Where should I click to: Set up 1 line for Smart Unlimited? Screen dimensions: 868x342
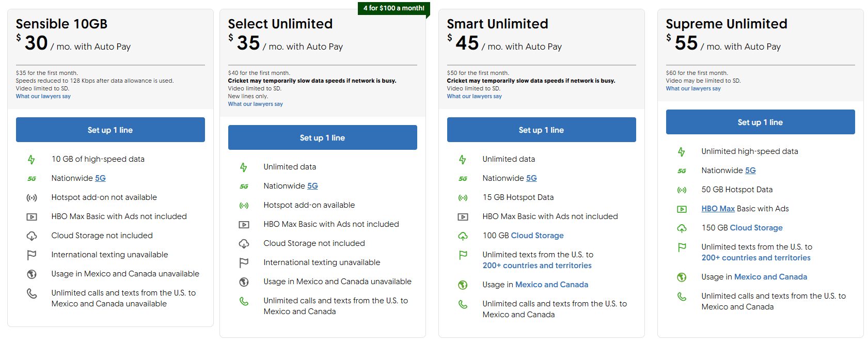(x=541, y=130)
